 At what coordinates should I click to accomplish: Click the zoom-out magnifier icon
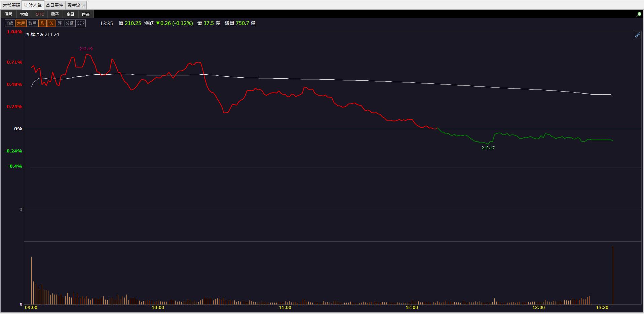(x=639, y=14)
